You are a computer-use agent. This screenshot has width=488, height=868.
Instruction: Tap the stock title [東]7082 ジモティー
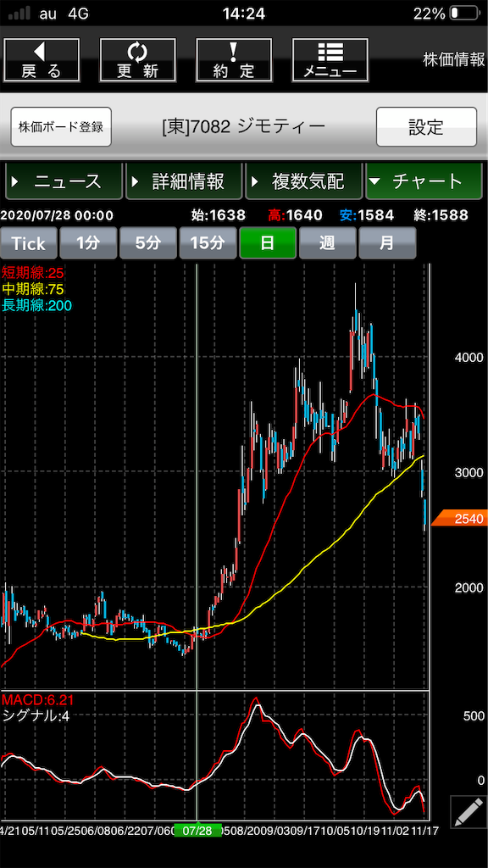tap(243, 127)
